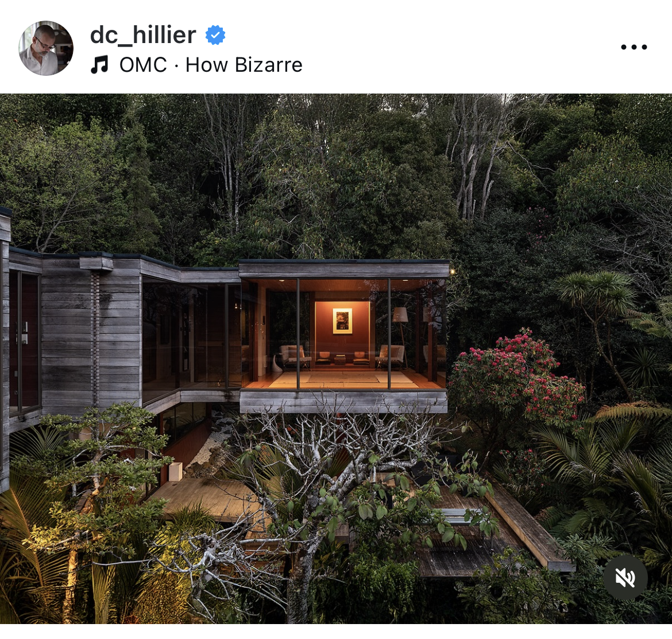Open the OMC artist audio link
This screenshot has width=672, height=639.
point(143,65)
